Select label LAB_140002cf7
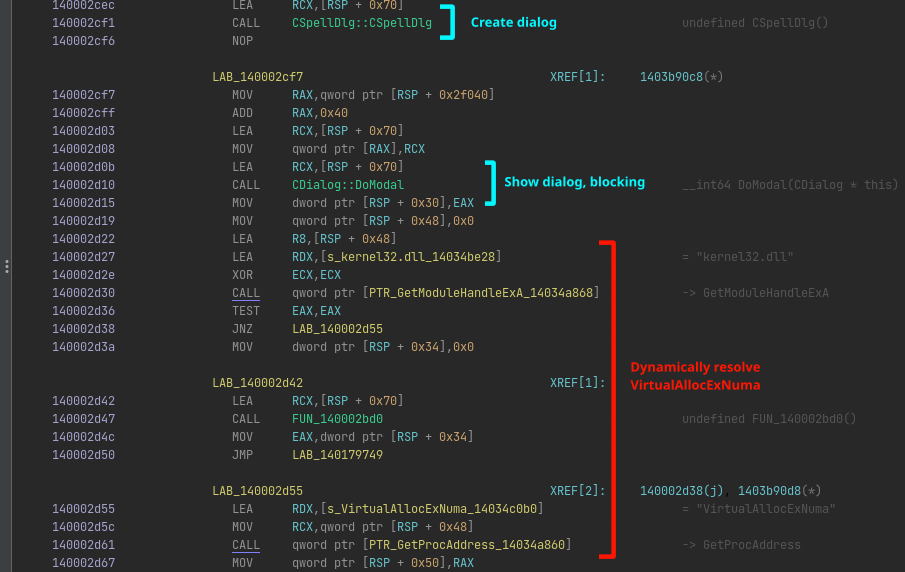The height and width of the screenshot is (572, 905). 257,77
